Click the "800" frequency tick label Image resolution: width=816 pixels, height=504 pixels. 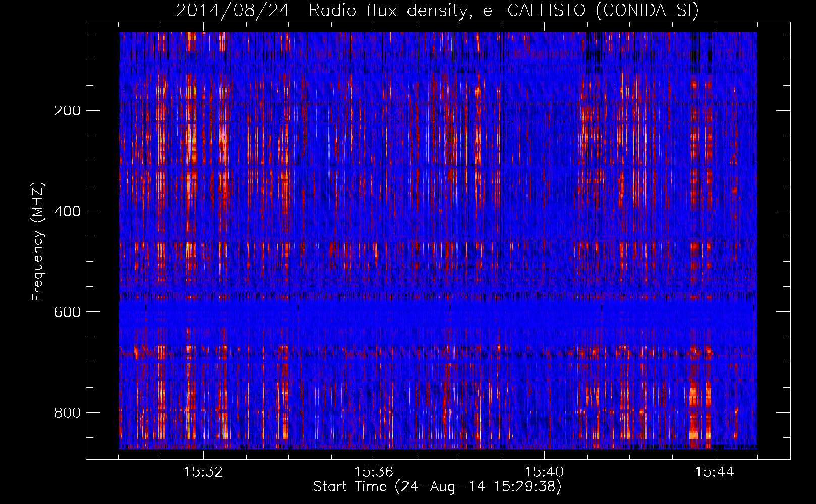coord(67,413)
